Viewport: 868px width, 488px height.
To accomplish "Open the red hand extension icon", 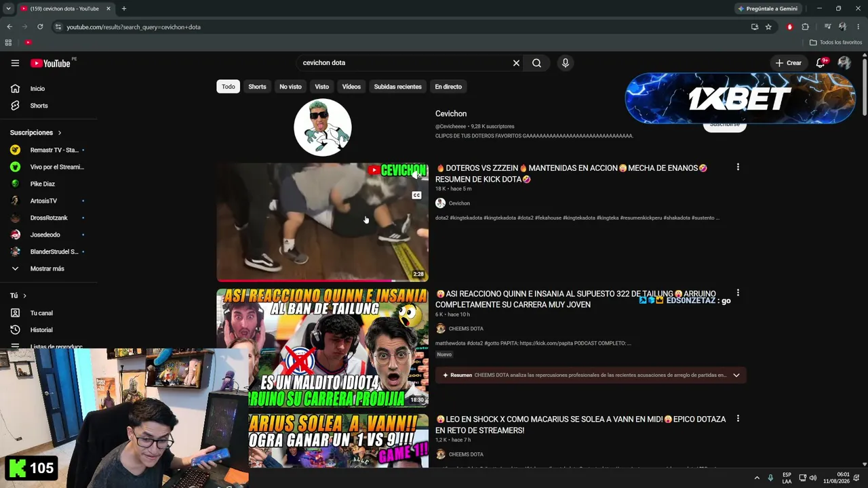I will [x=789, y=27].
